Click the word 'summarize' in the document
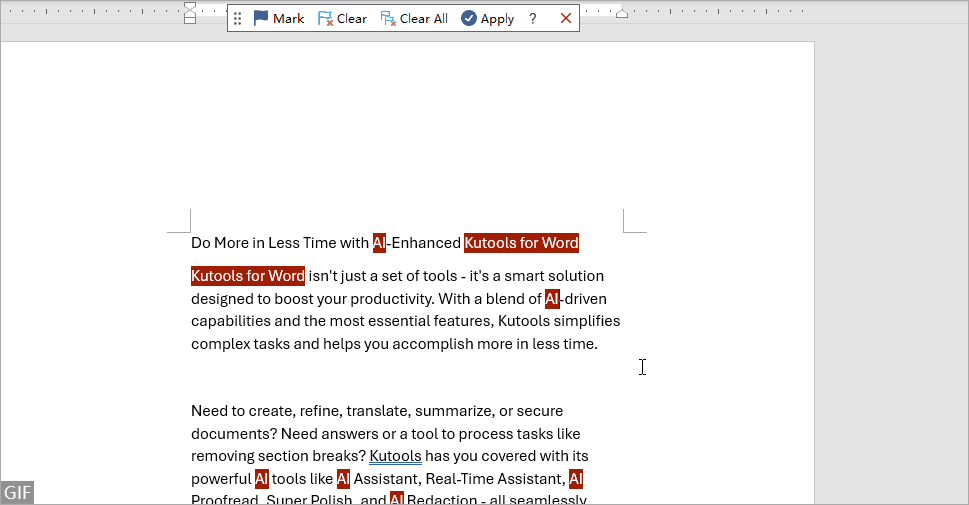The height and width of the screenshot is (505, 969). tap(453, 411)
